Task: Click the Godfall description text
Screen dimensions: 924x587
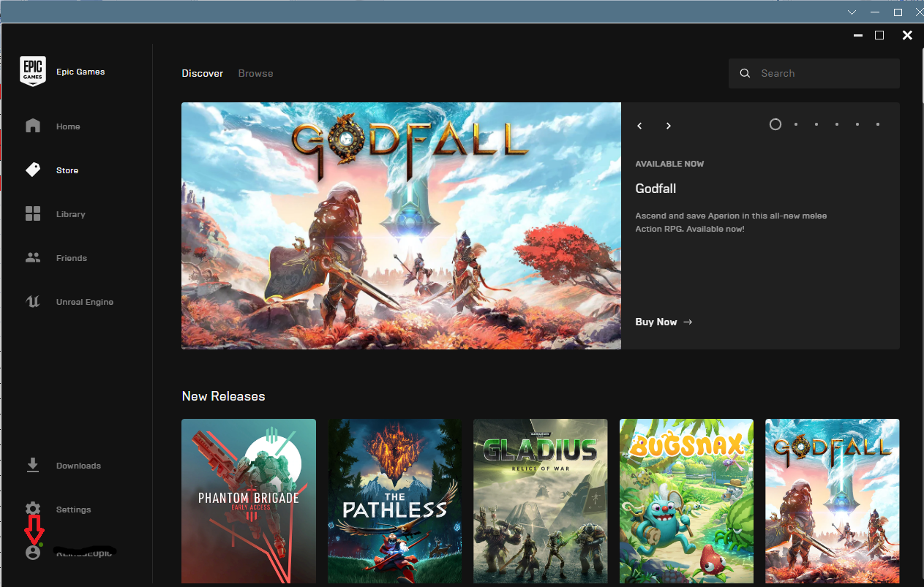Action: click(732, 222)
